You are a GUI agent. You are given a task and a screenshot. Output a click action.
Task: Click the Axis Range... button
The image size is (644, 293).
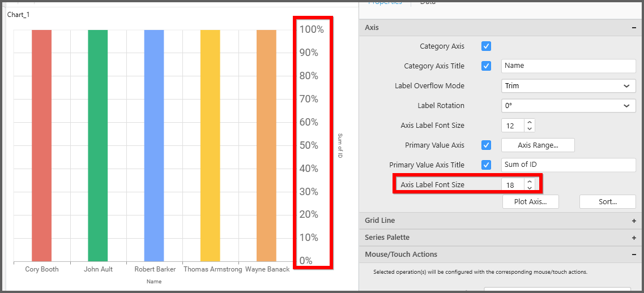tap(538, 145)
